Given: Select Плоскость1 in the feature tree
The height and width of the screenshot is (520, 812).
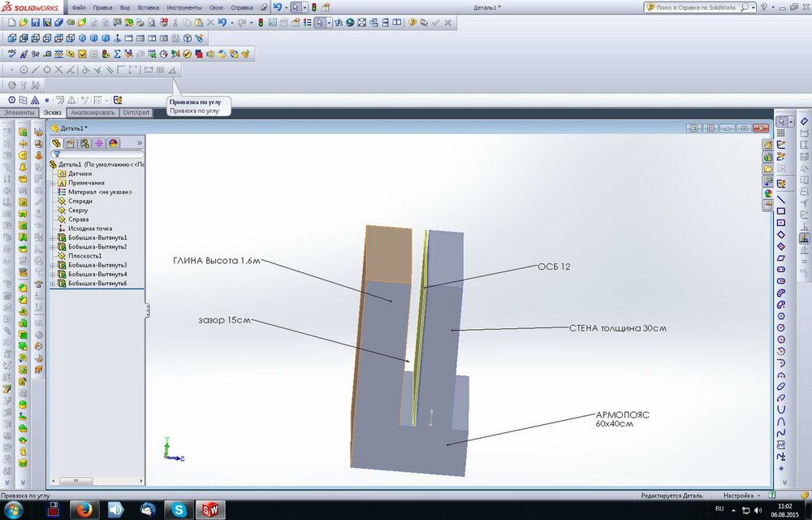Looking at the screenshot, I should click(84, 256).
